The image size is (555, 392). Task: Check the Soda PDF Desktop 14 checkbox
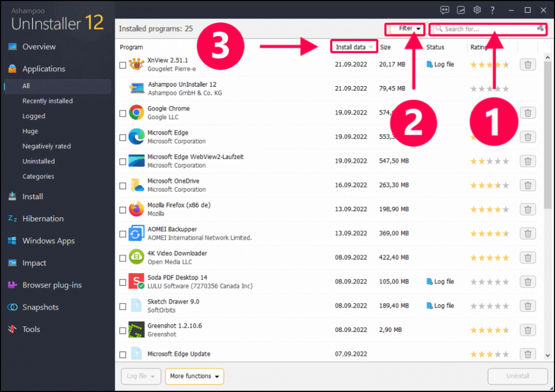(123, 283)
